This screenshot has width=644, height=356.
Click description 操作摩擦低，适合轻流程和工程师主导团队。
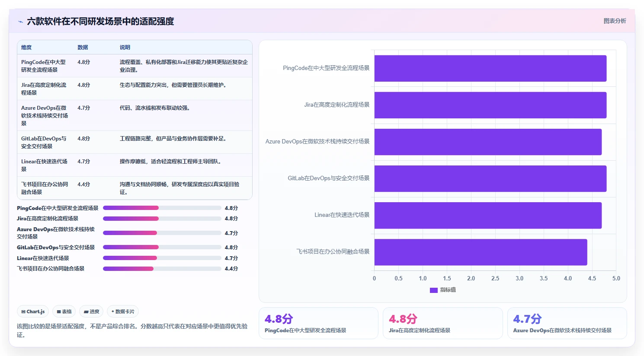click(171, 162)
